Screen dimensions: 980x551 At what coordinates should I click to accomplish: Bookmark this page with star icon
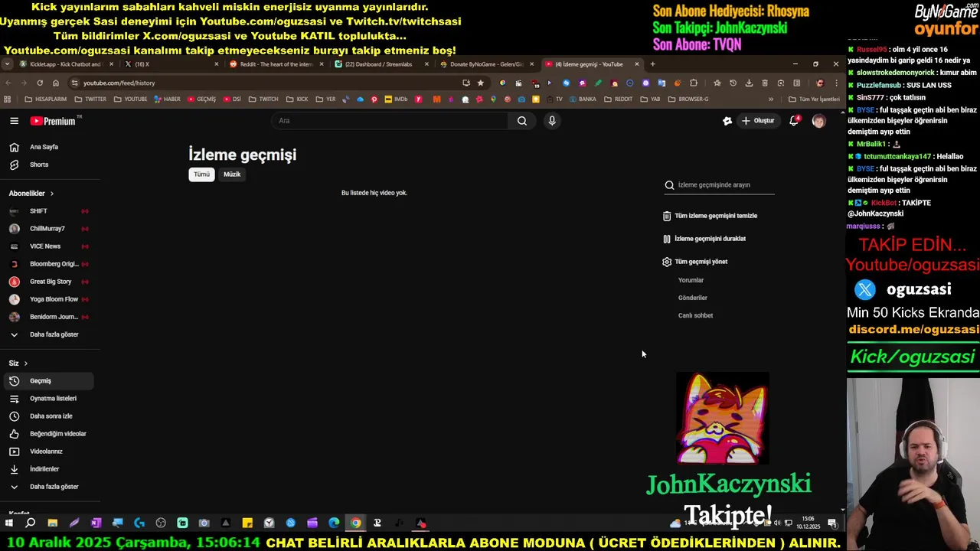click(x=481, y=83)
